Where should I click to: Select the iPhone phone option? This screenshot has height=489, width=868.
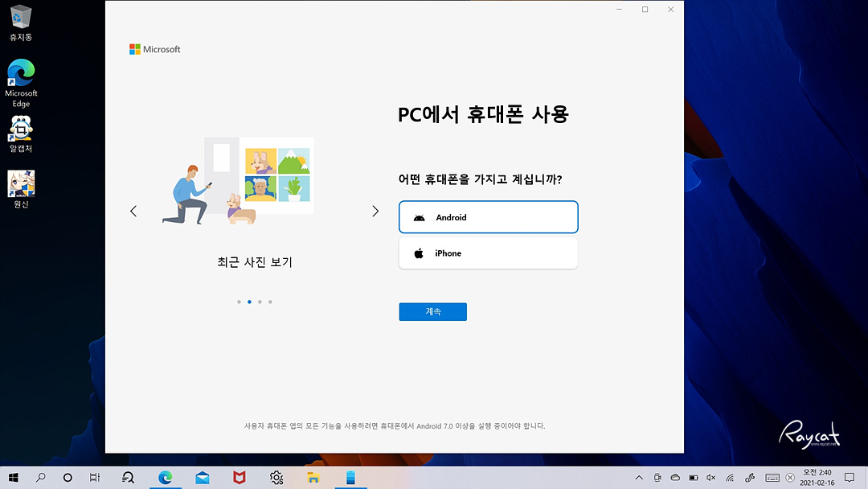click(489, 253)
